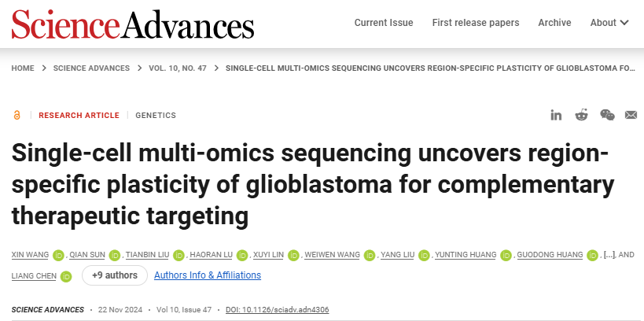Go to First release papers
Image resolution: width=644 pixels, height=321 pixels.
pos(476,23)
